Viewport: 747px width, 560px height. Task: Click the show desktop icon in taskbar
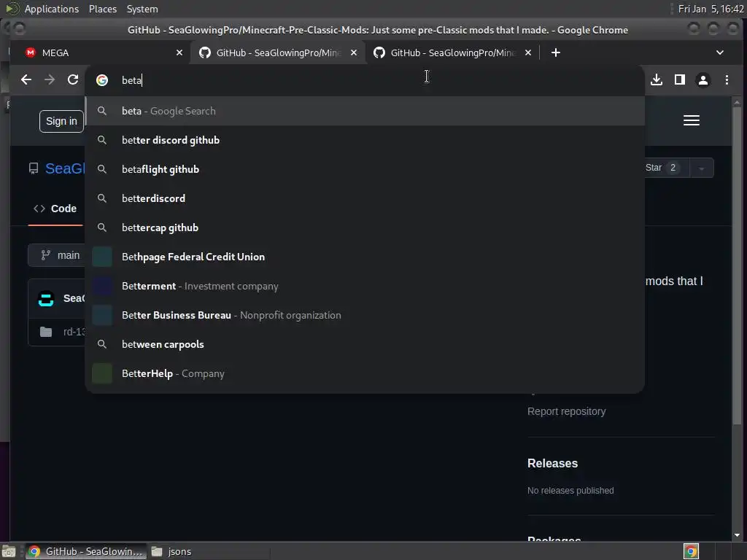click(x=9, y=551)
